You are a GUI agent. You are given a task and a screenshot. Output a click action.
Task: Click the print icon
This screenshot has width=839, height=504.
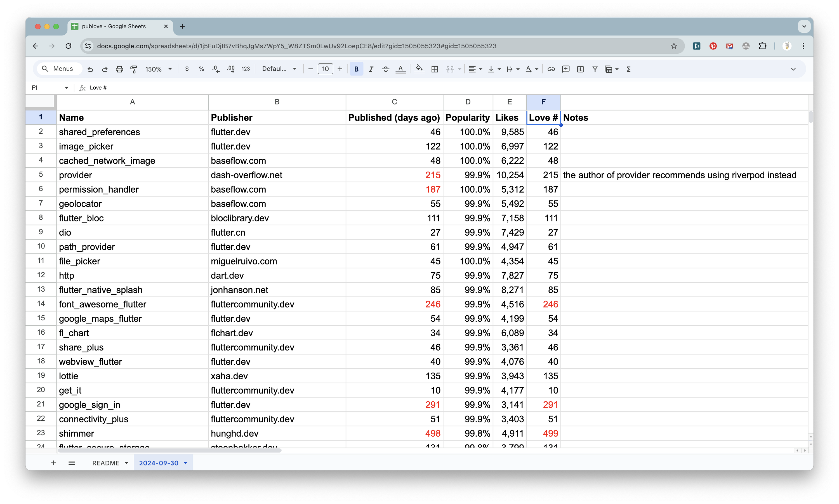click(119, 69)
